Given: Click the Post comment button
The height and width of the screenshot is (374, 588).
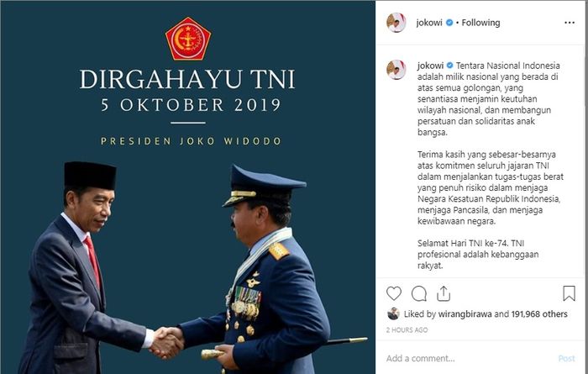Looking at the screenshot, I should 566,358.
